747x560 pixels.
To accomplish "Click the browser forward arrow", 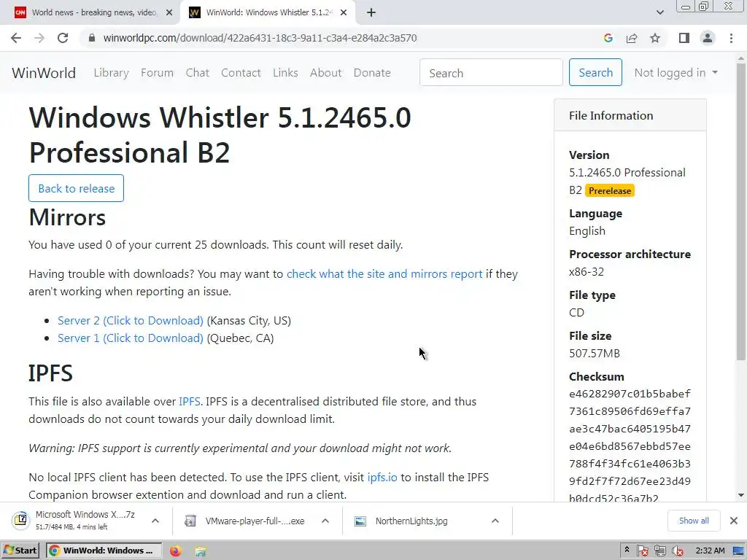I will click(x=39, y=38).
